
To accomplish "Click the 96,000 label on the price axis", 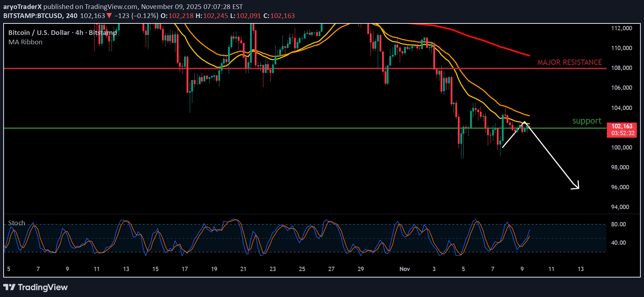I will point(620,187).
